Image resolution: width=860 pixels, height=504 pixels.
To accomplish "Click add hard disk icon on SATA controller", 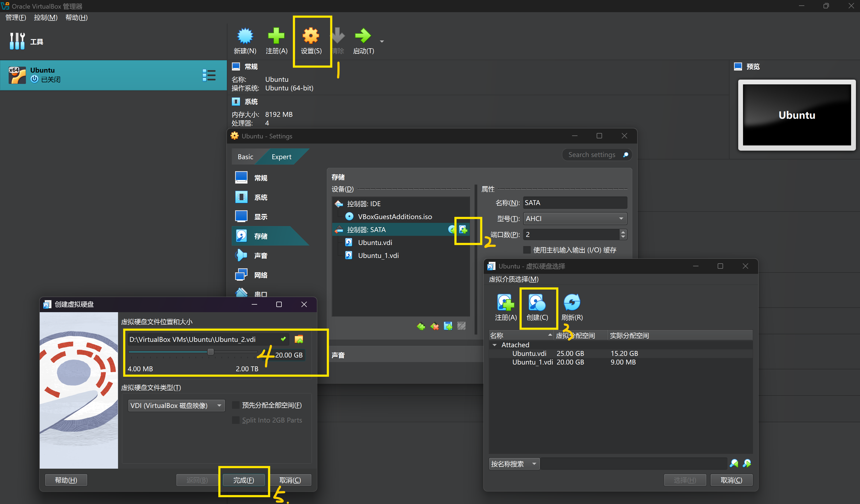I will (463, 230).
